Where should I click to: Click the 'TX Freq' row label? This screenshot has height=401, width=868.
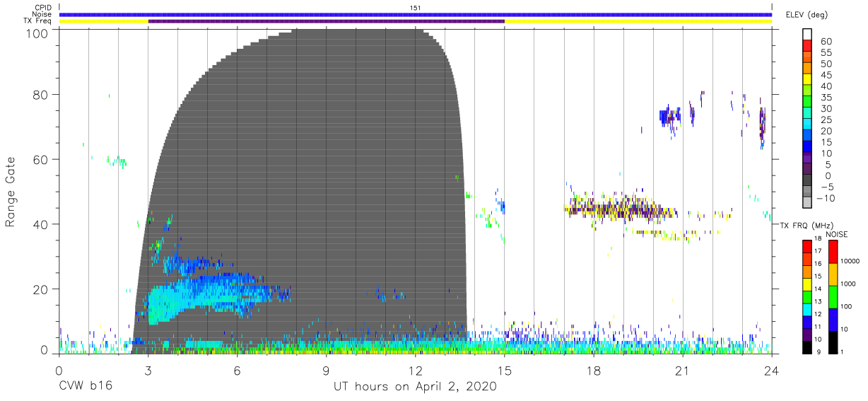38,21
